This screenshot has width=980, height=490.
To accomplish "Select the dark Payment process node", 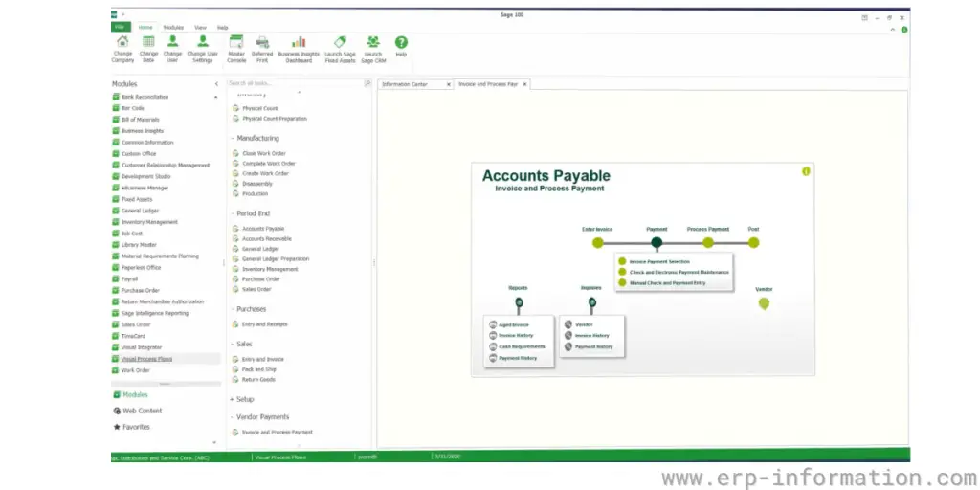I will (x=657, y=242).
